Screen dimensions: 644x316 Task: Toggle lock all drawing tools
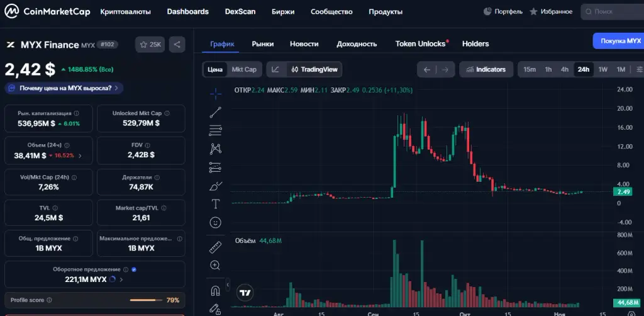click(x=215, y=308)
